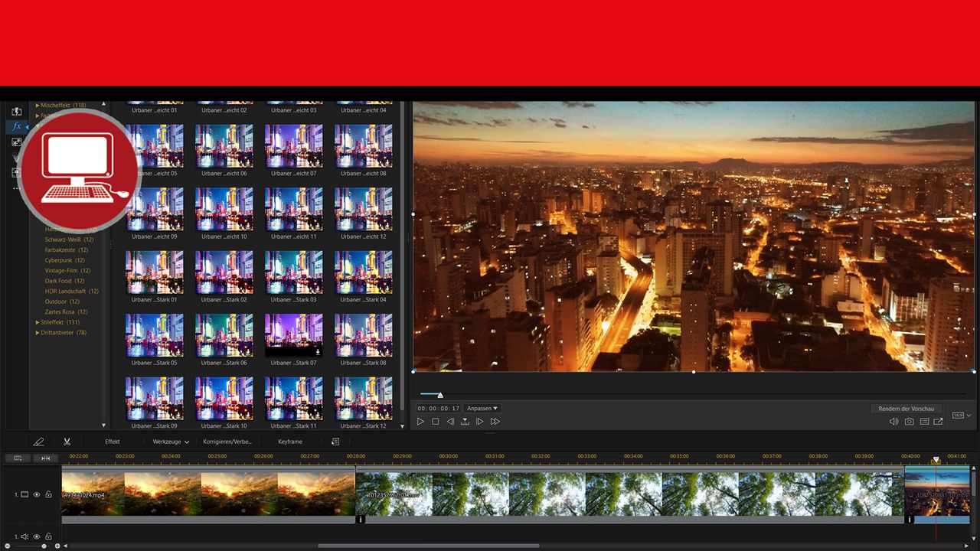Screen dimensions: 980x551
Task: Open the Anpassen zoom dropdown under preview
Action: coord(481,408)
